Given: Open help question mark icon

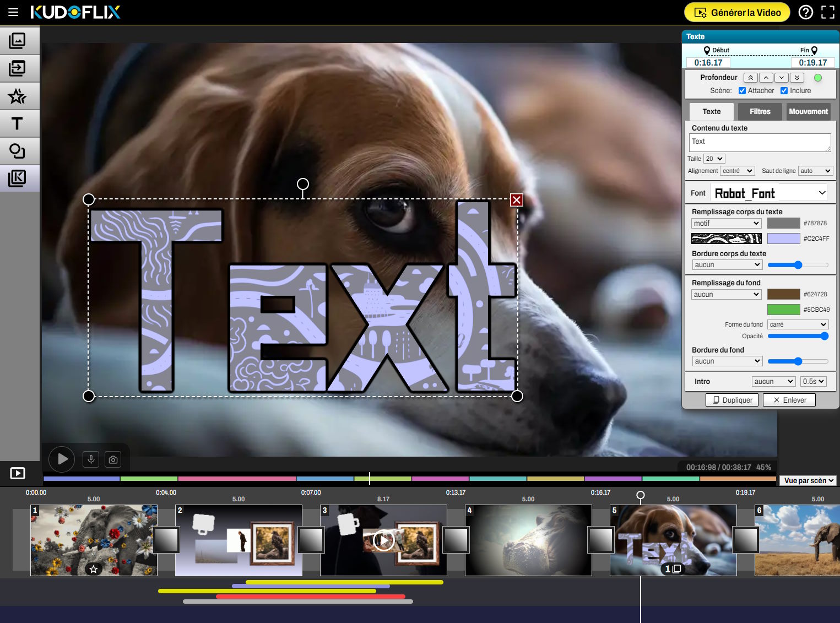Looking at the screenshot, I should pos(805,12).
